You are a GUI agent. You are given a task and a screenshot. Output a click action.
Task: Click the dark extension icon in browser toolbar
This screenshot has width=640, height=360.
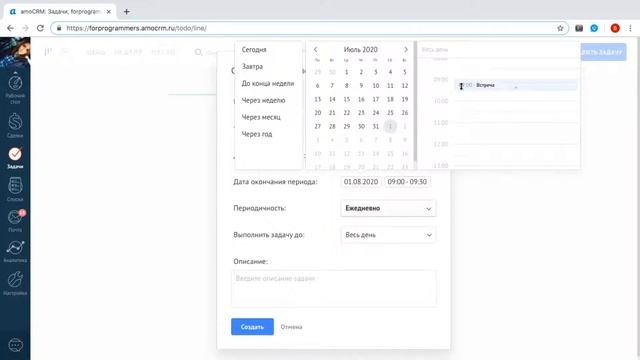(579, 28)
